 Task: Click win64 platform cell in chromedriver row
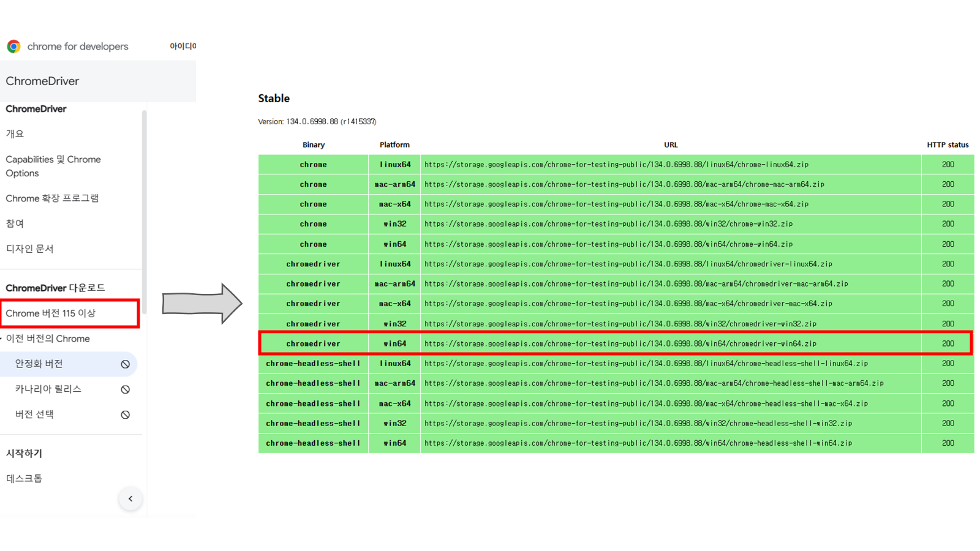click(x=394, y=344)
